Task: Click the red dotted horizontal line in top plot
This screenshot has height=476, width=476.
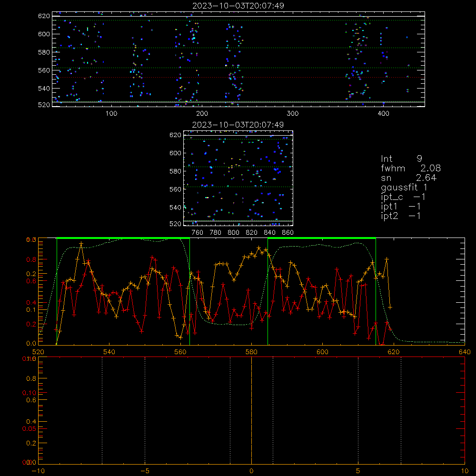Action: (238, 78)
